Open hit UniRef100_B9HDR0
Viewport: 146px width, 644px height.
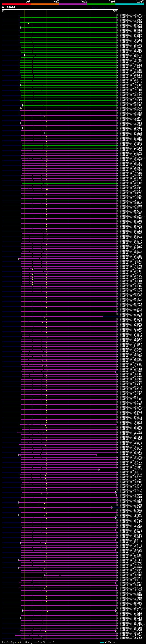click(131, 100)
